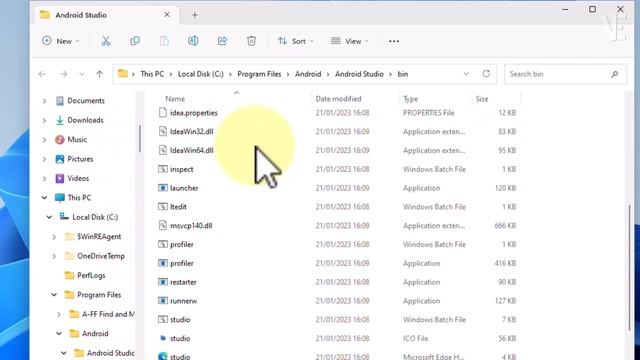Screen dimensions: 640x360
Task: Sort by the Type column header
Action: click(x=411, y=99)
